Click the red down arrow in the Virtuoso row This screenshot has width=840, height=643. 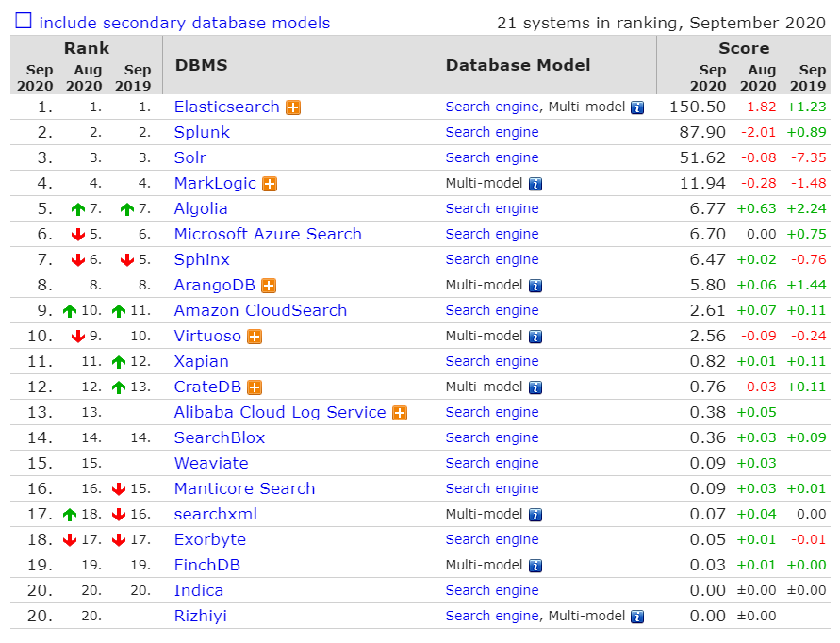click(x=78, y=337)
